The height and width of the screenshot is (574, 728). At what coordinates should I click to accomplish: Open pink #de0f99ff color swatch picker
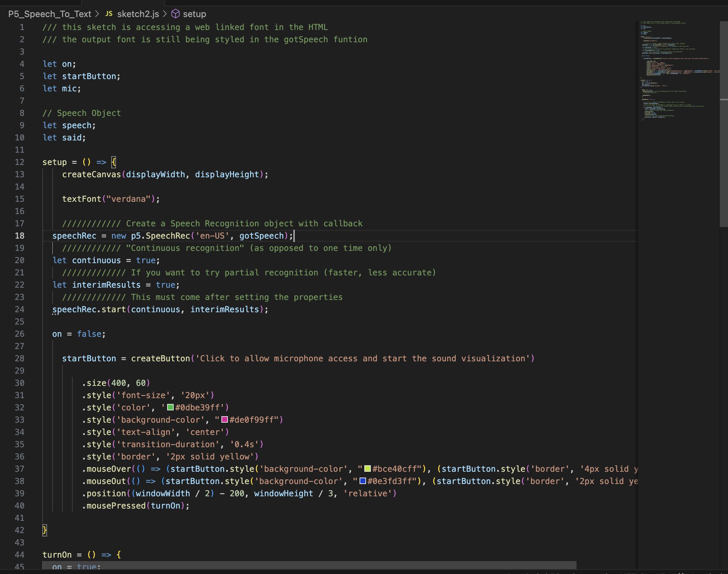(224, 419)
